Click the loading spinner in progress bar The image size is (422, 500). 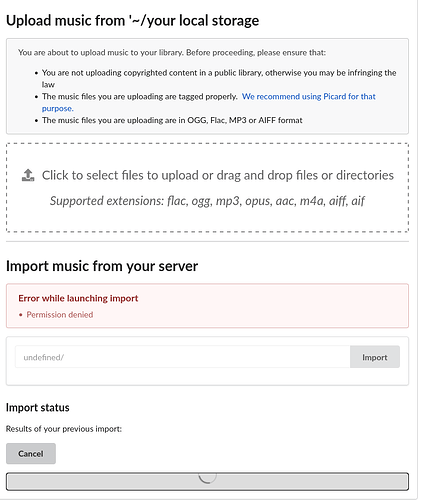click(207, 478)
